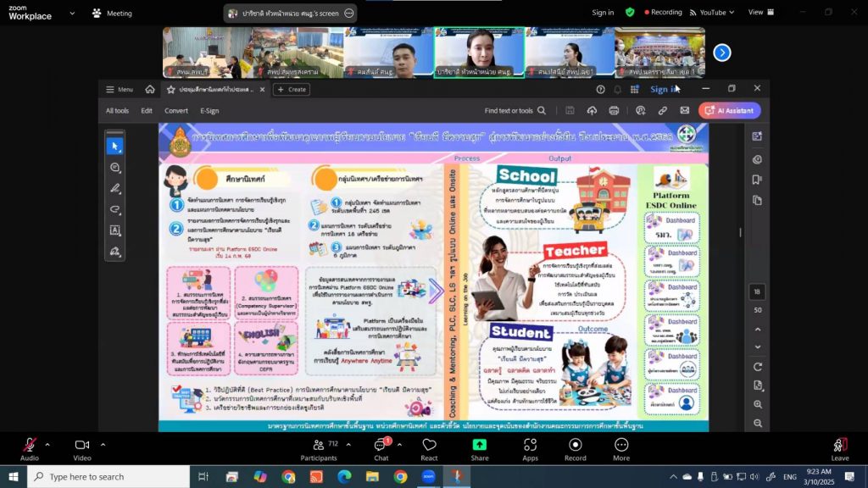Open Zoom Workplace dropdown arrow
This screenshot has width=868, height=488.
click(72, 14)
